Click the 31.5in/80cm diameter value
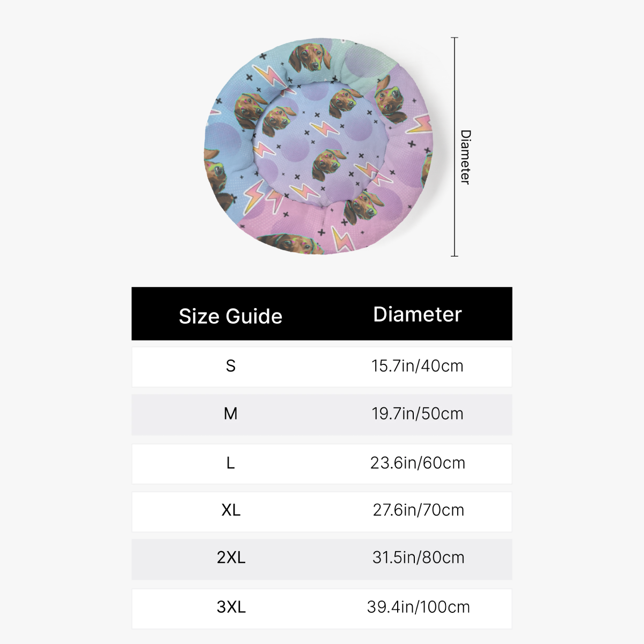This screenshot has width=644, height=644. point(418,558)
